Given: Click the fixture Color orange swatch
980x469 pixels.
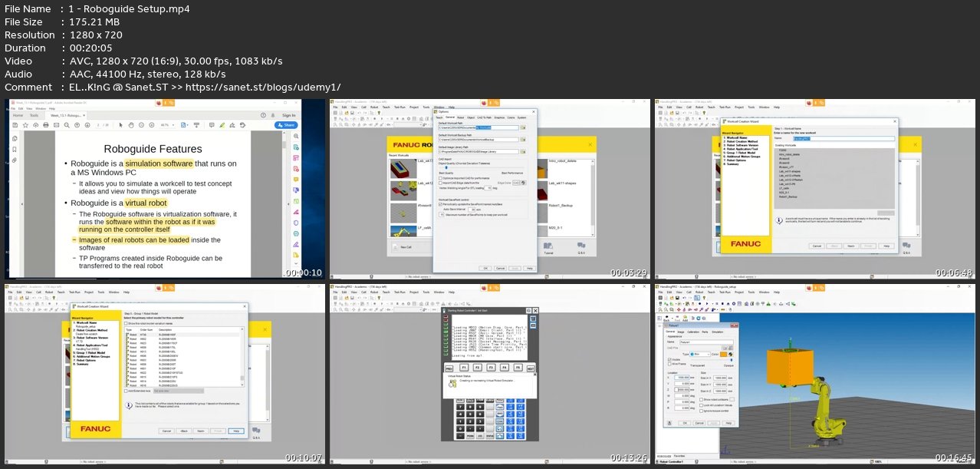Looking at the screenshot, I should (x=723, y=354).
